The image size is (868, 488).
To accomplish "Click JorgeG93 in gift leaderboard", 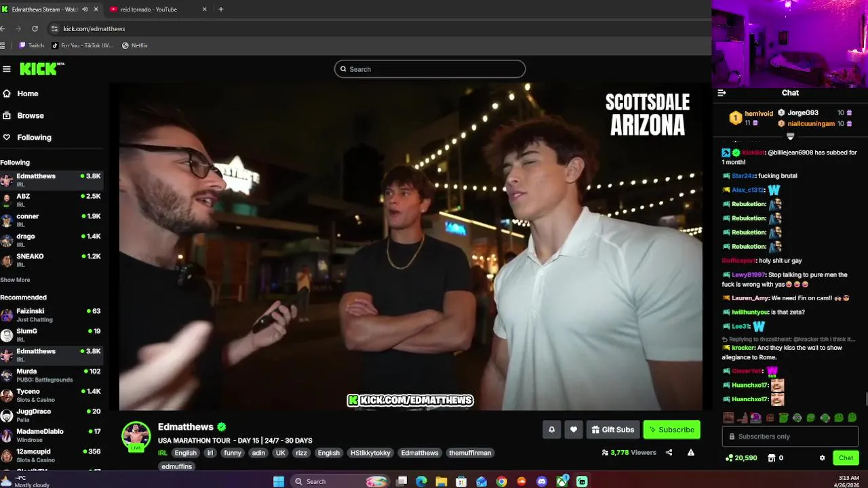I will (803, 113).
